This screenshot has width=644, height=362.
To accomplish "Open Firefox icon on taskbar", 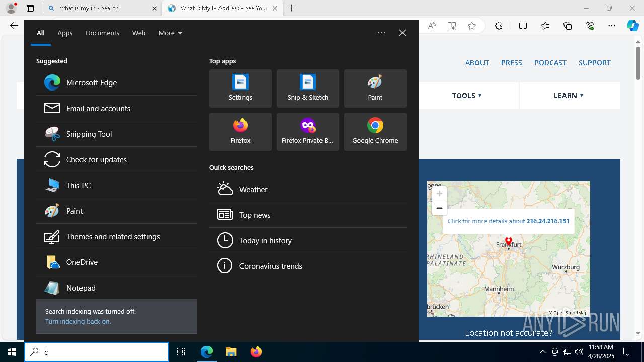I will coord(256,352).
